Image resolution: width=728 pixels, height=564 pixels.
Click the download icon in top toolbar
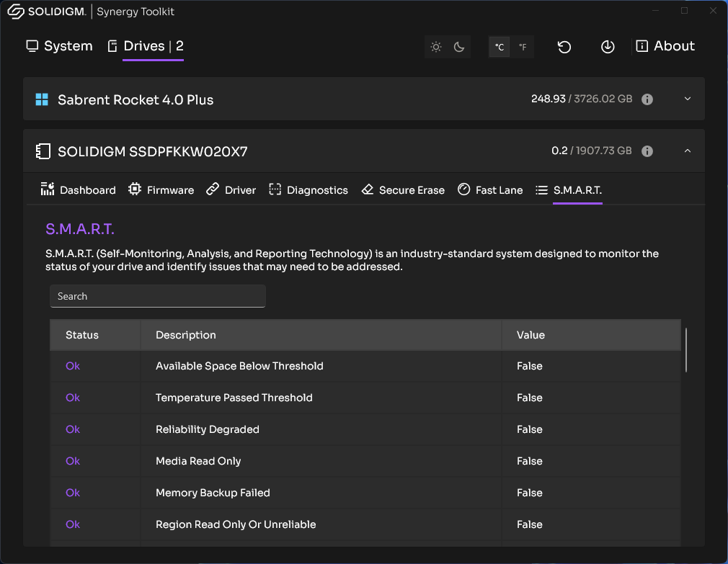point(608,47)
